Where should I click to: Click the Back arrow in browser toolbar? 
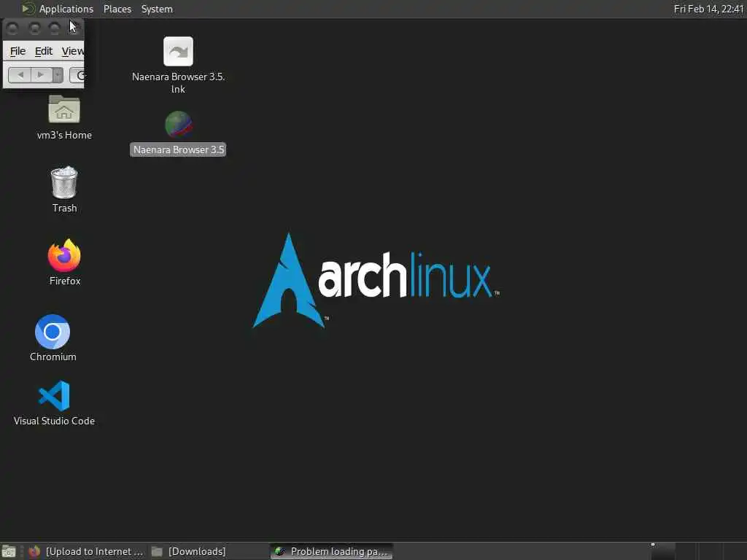click(x=20, y=75)
